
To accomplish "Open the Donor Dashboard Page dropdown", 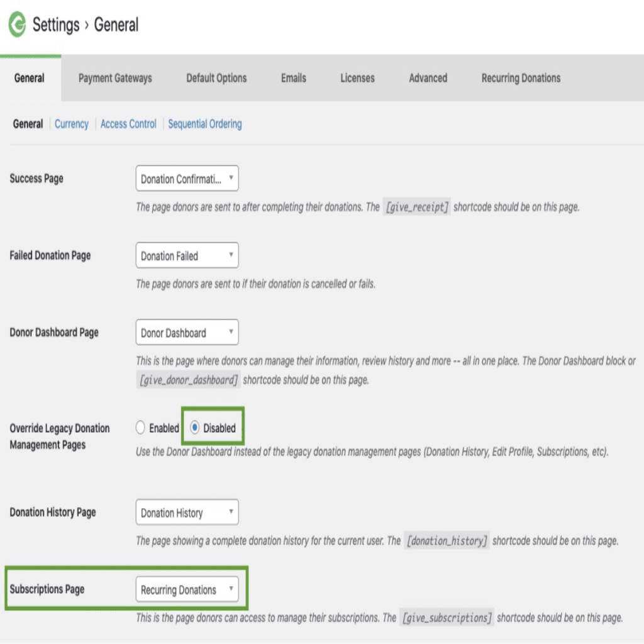I will tap(187, 332).
